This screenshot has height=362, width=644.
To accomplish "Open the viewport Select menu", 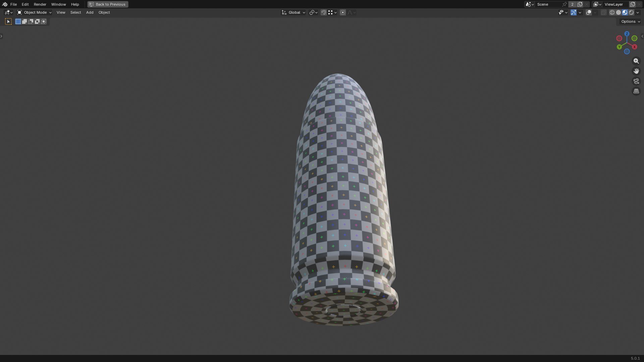I will (x=75, y=12).
